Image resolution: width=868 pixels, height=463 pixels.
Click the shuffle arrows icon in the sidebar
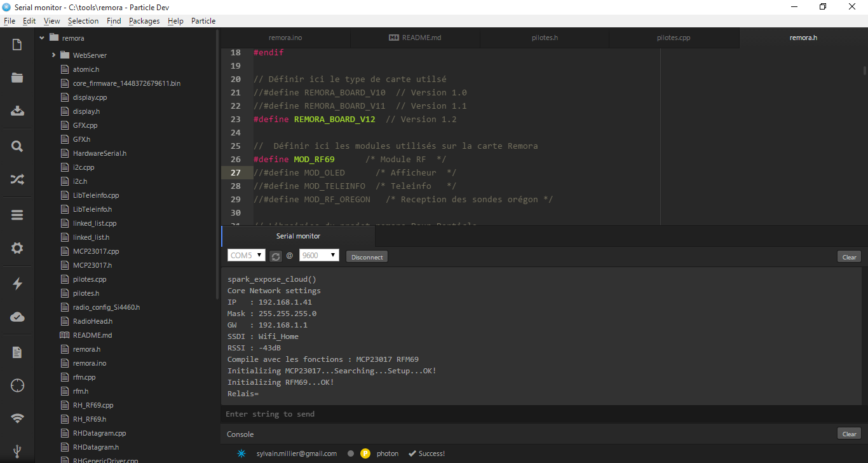17,180
